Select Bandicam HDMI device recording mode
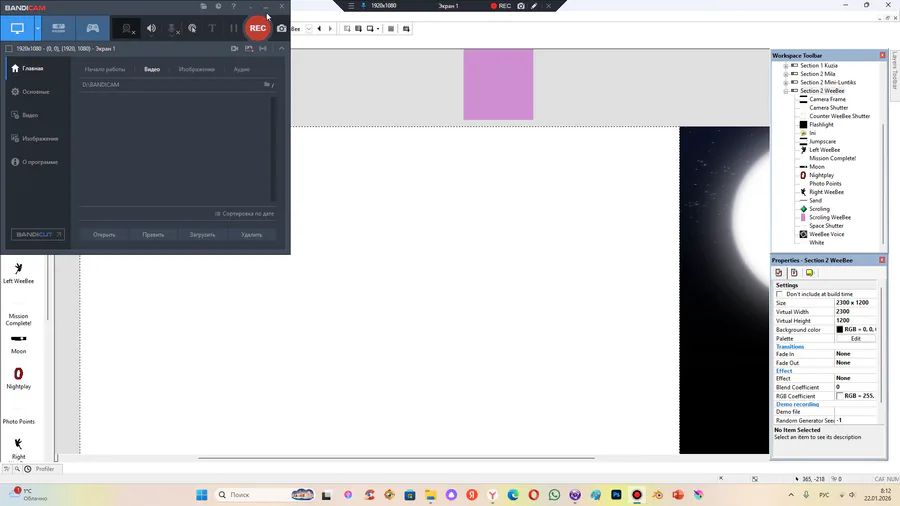This screenshot has height=506, width=900. point(59,28)
